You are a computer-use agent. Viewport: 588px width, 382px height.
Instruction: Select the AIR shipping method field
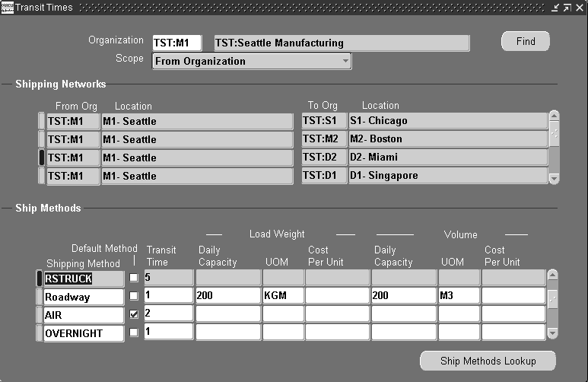click(84, 315)
